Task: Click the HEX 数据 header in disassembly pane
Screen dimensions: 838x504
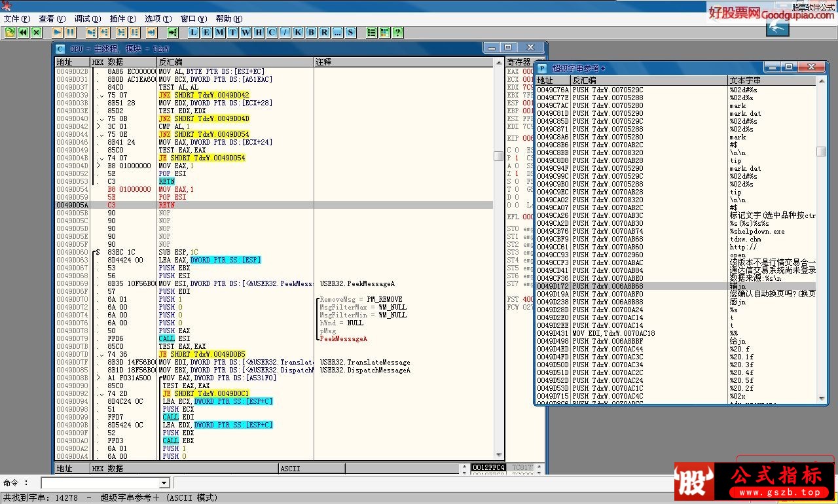Action: point(124,62)
